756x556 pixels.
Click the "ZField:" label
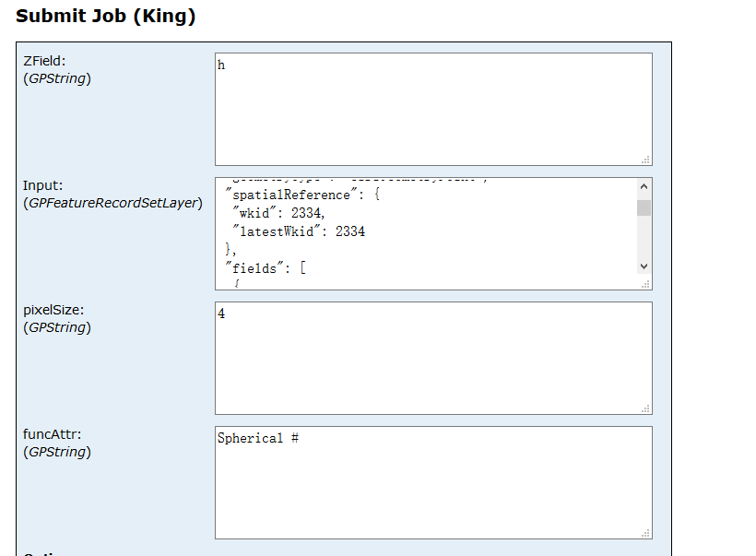click(x=44, y=61)
